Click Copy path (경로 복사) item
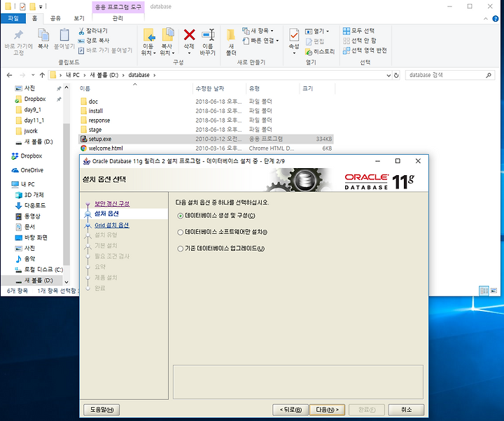The image size is (504, 421). [x=94, y=41]
